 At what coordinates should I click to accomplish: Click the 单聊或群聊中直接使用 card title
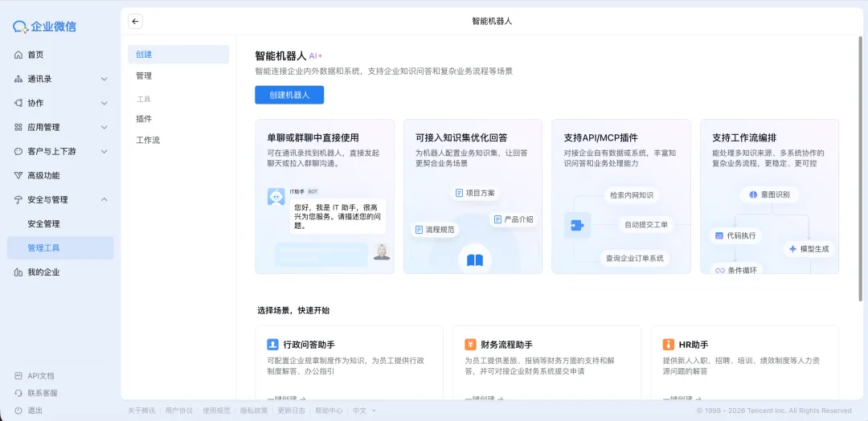coord(313,137)
